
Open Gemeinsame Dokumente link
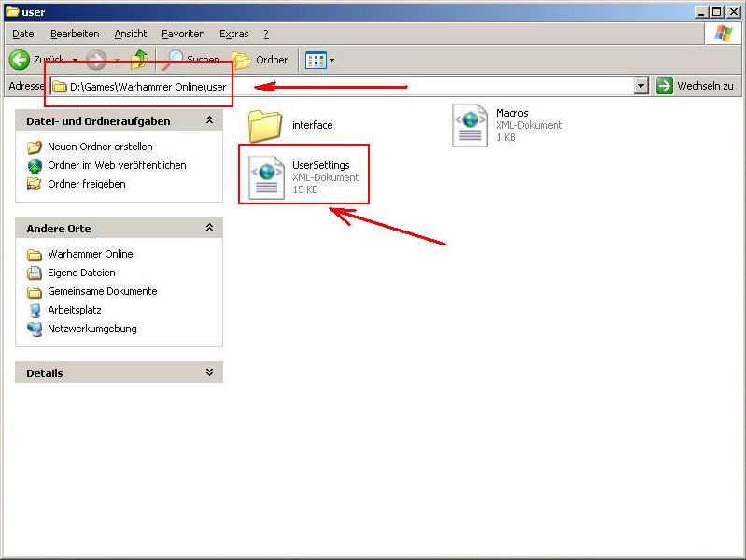coord(103,291)
